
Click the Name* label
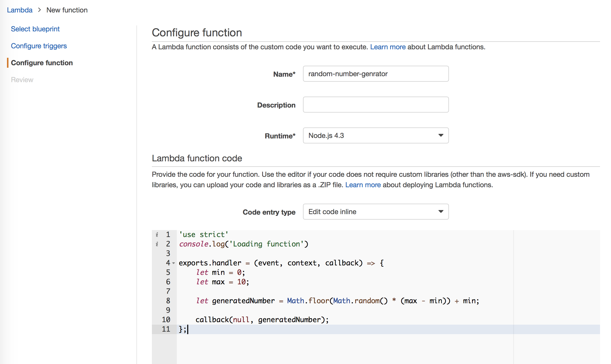click(x=284, y=74)
